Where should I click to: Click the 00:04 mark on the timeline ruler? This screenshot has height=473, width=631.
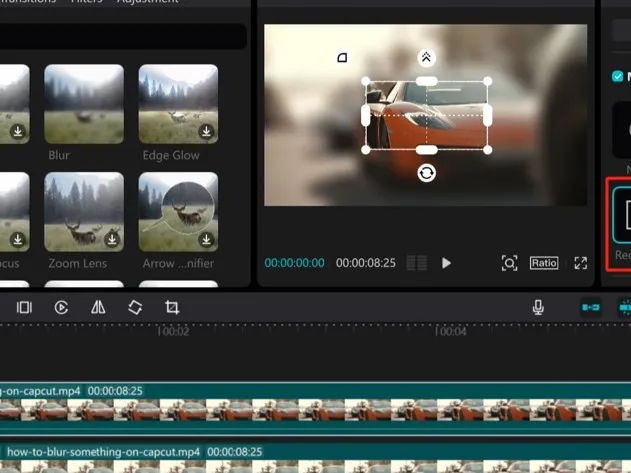pos(451,331)
